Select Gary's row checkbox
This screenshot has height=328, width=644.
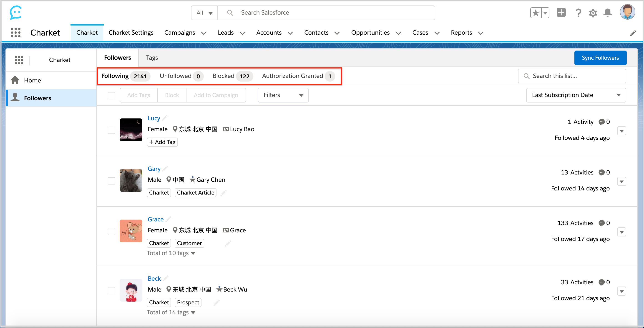point(111,181)
